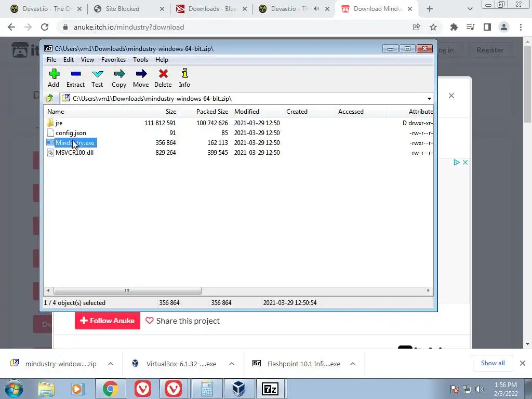Click the horizontal scrollbar right arrow
The image size is (532, 399).
(x=428, y=290)
